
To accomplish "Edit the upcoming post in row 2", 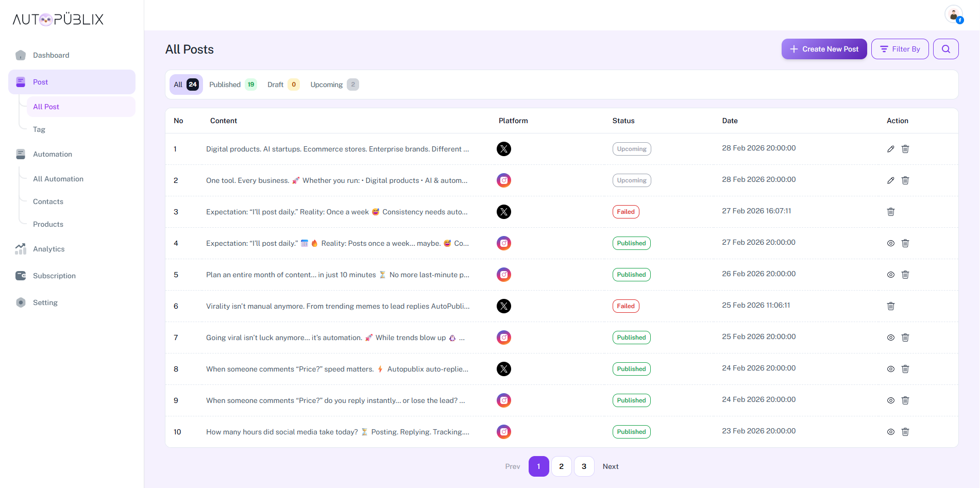I will 890,180.
